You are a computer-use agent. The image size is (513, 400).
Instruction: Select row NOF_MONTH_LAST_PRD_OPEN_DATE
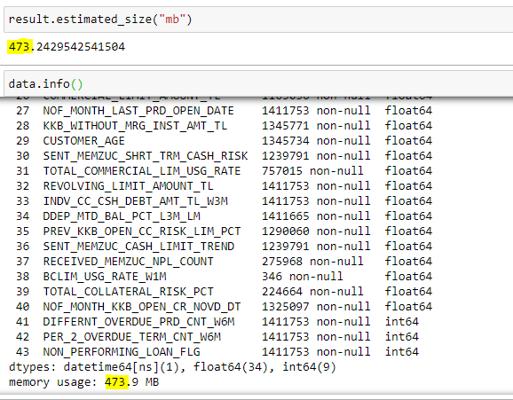point(224,111)
